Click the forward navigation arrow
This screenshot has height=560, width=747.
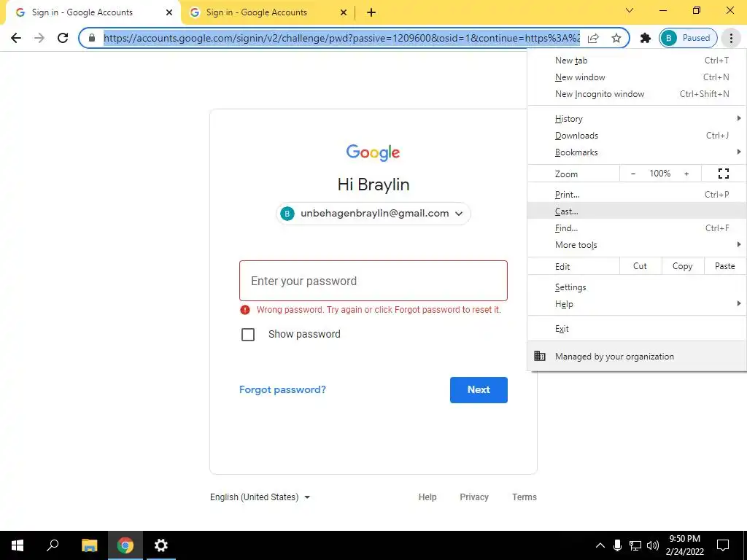pos(39,38)
